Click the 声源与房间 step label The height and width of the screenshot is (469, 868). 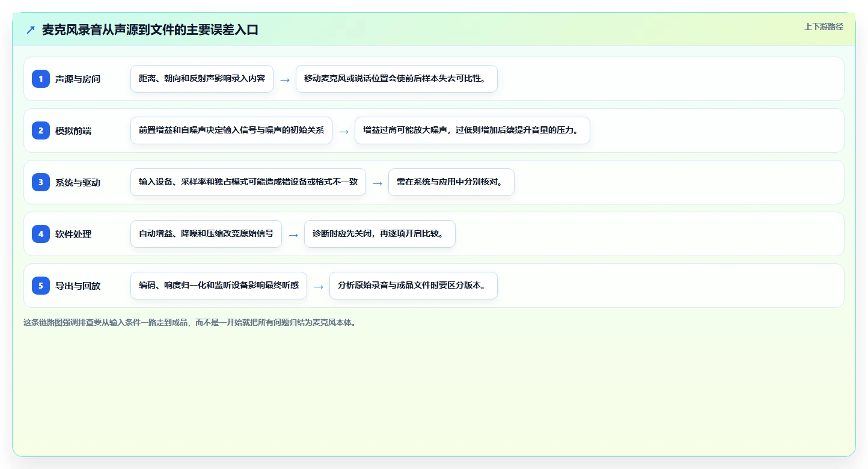click(x=78, y=79)
